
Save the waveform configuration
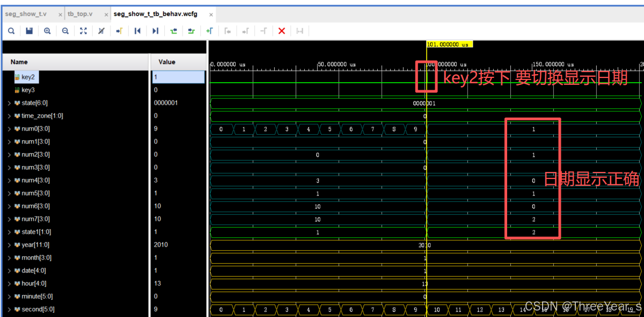point(30,31)
